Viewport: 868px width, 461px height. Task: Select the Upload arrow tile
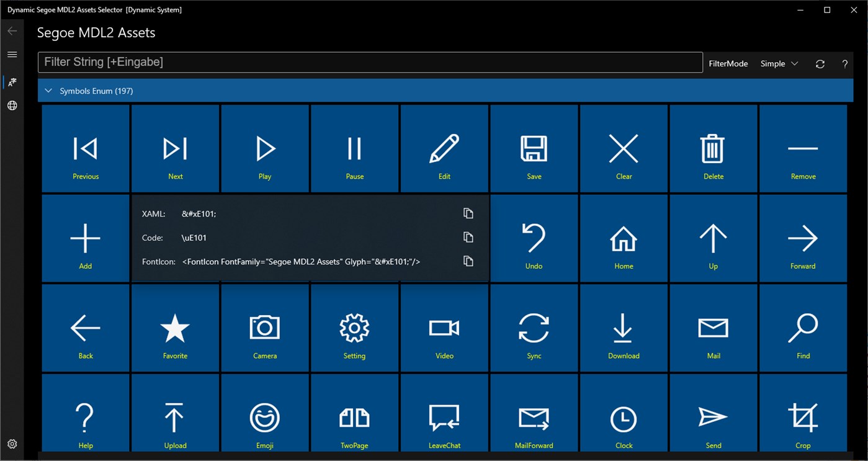click(176, 413)
